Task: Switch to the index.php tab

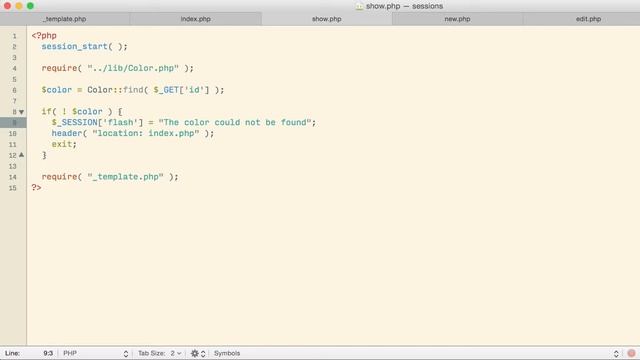Action: click(x=196, y=19)
